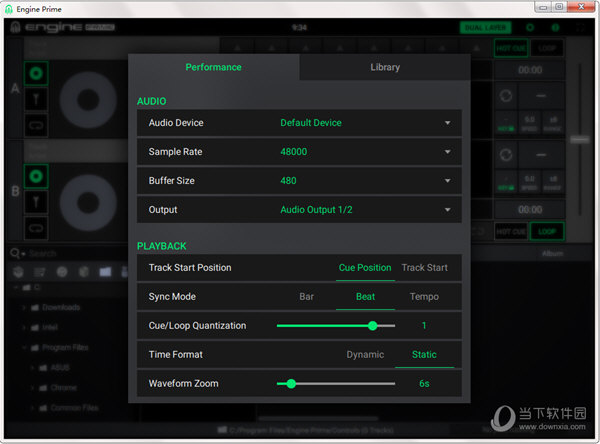The image size is (600, 444).
Task: Select bottom deck HOT CUE mode
Action: tap(511, 232)
